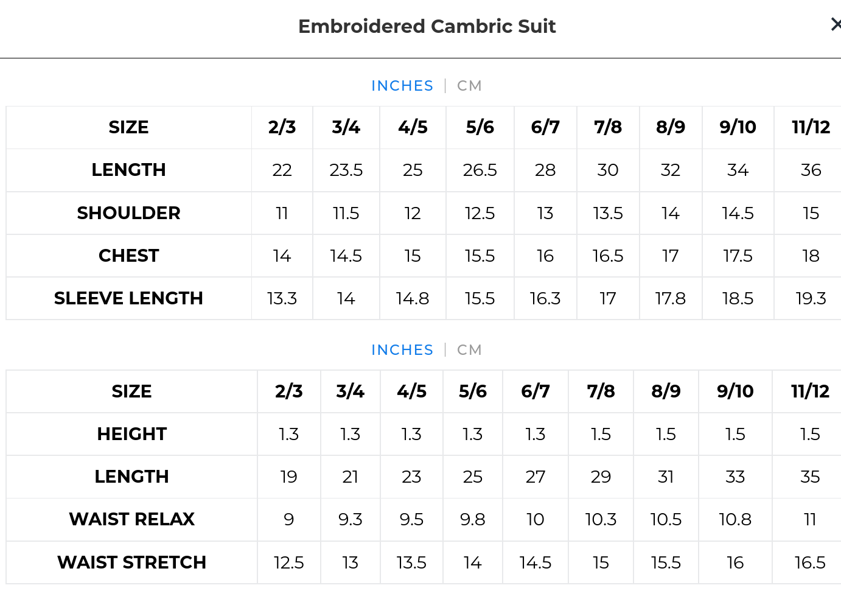Select INCHES for the lower size table

[402, 350]
